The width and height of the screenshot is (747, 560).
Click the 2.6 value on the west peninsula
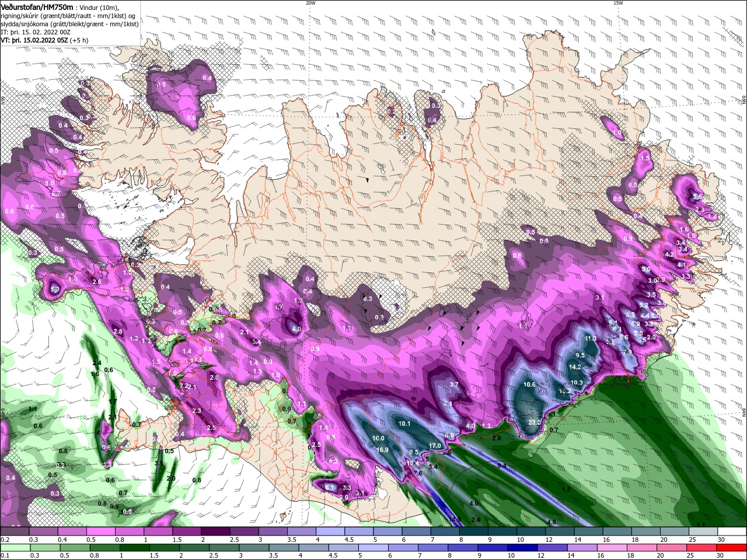97,282
